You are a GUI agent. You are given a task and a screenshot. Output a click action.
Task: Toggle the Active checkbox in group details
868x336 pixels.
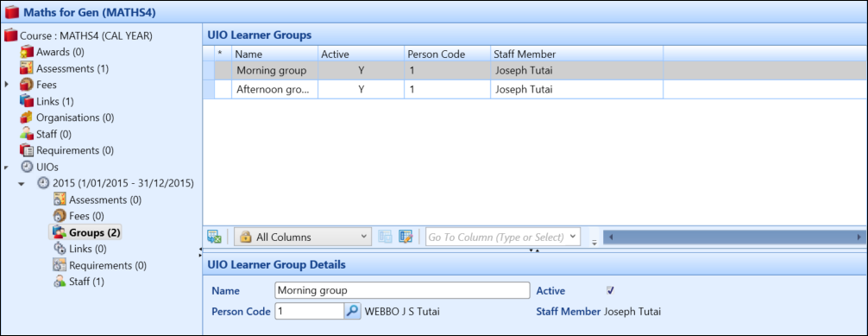coord(611,290)
